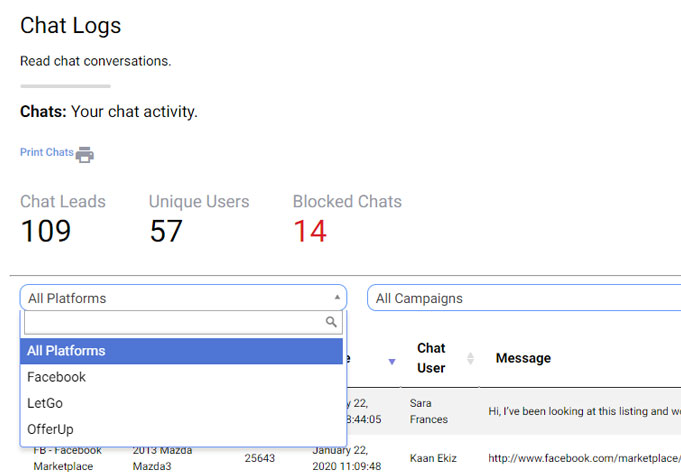The width and height of the screenshot is (681, 472).
Task: Select the Sara Frances chat user cell
Action: (x=429, y=411)
